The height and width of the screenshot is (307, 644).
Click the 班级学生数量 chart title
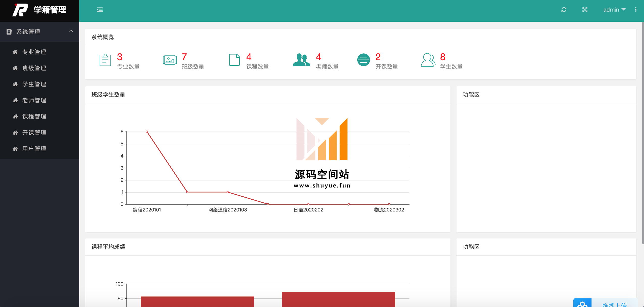108,95
